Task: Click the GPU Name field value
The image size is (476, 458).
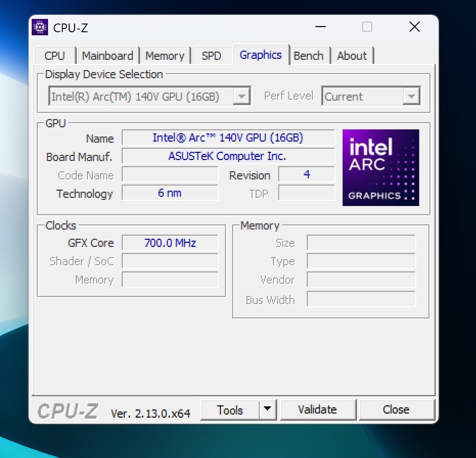Action: [228, 138]
